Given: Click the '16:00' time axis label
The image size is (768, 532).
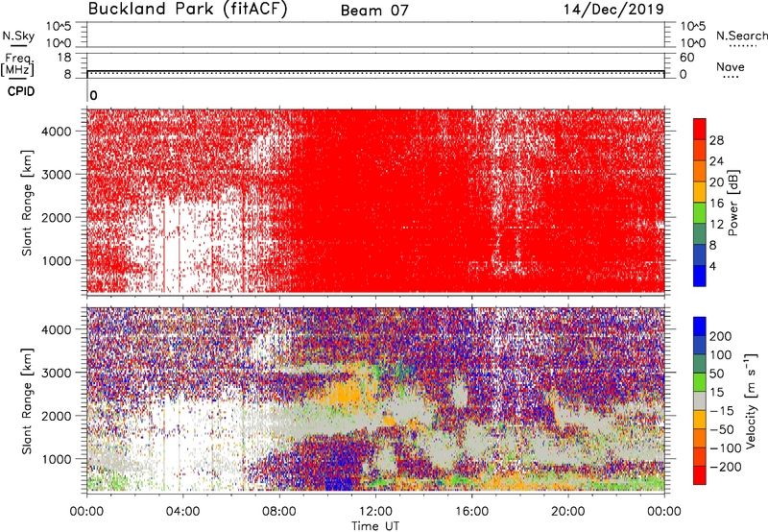Looking at the screenshot, I should click(471, 511).
